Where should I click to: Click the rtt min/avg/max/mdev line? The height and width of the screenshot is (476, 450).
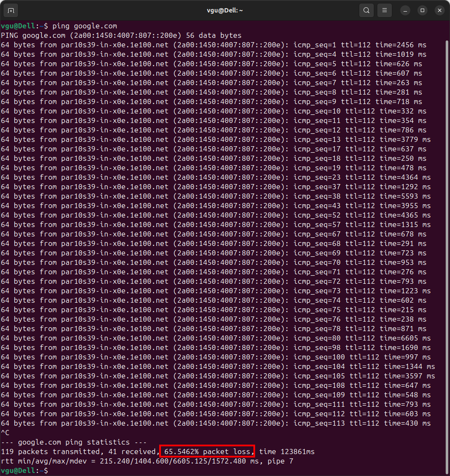(x=147, y=461)
